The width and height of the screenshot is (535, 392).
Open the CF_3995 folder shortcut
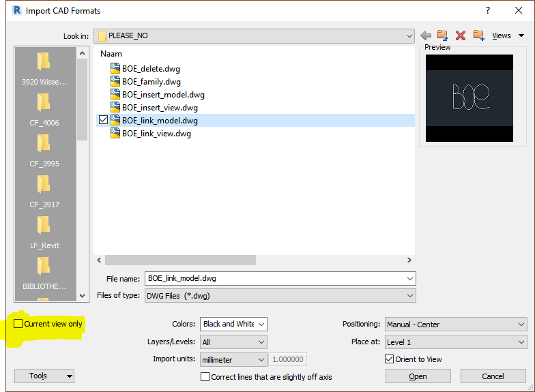pyautogui.click(x=44, y=150)
